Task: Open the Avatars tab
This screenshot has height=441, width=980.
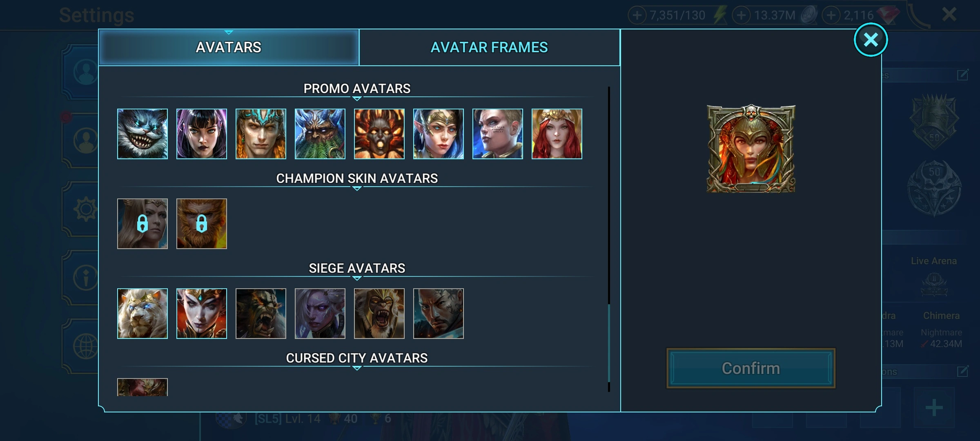Action: [229, 47]
